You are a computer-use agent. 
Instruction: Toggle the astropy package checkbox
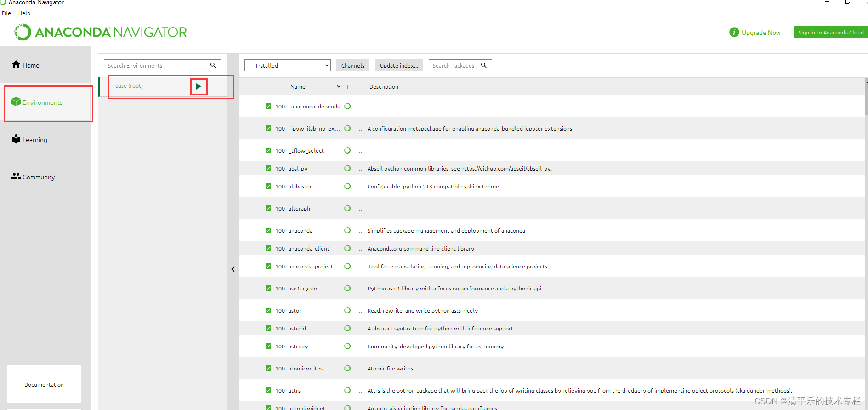[x=268, y=346]
